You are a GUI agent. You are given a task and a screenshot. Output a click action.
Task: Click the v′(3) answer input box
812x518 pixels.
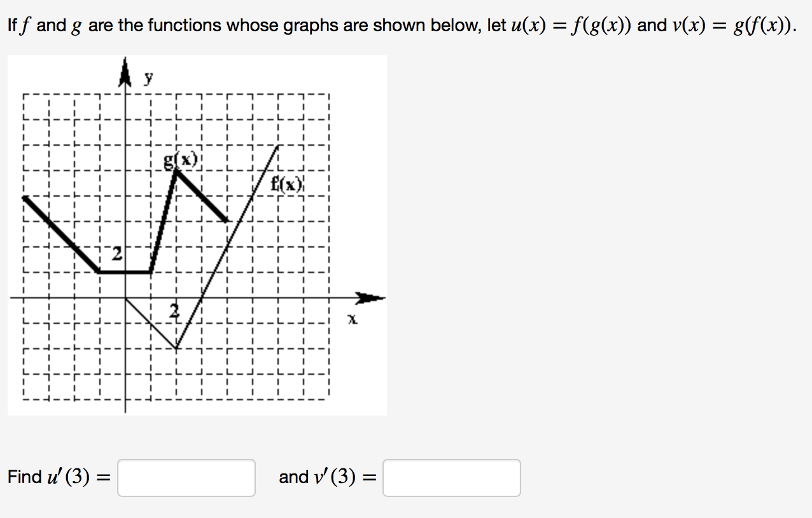tap(452, 478)
